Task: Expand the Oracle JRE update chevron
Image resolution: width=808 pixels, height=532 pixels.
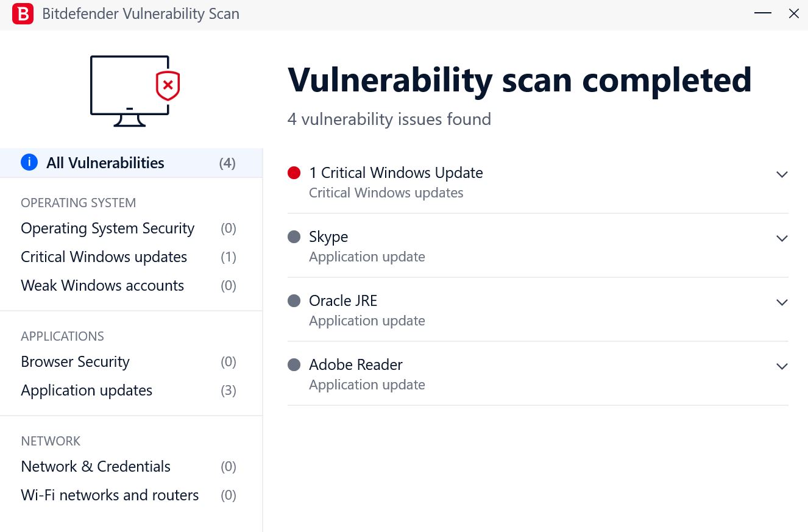Action: (x=782, y=303)
